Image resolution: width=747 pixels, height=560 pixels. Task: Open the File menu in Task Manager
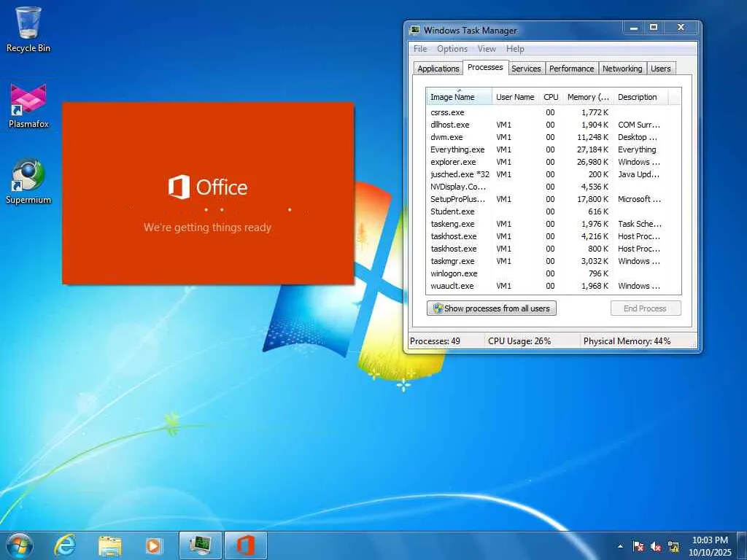(420, 49)
